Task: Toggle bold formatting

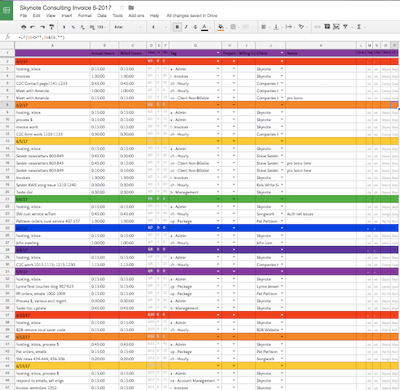Action: coord(177,27)
